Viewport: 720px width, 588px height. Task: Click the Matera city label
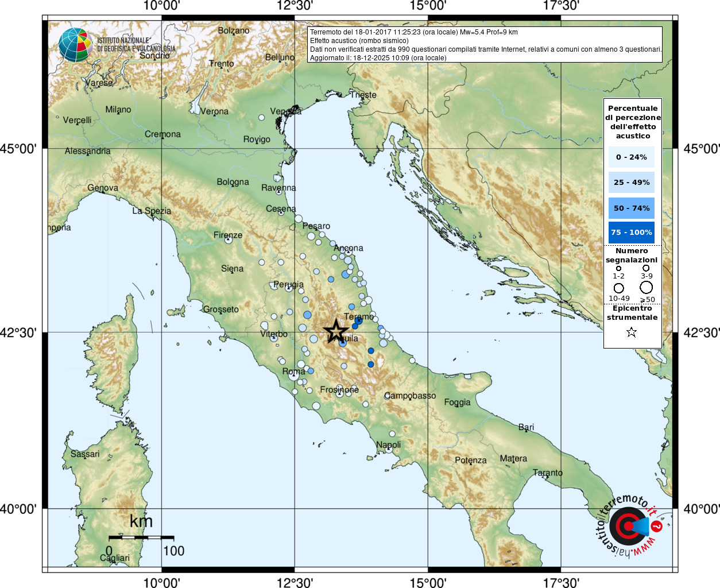point(513,458)
